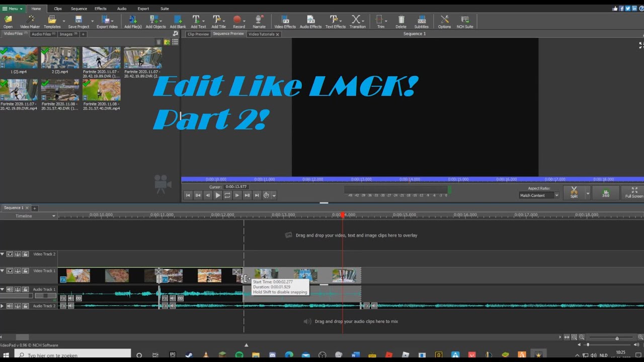
Task: Switch media bin to list view
Action: click(175, 42)
